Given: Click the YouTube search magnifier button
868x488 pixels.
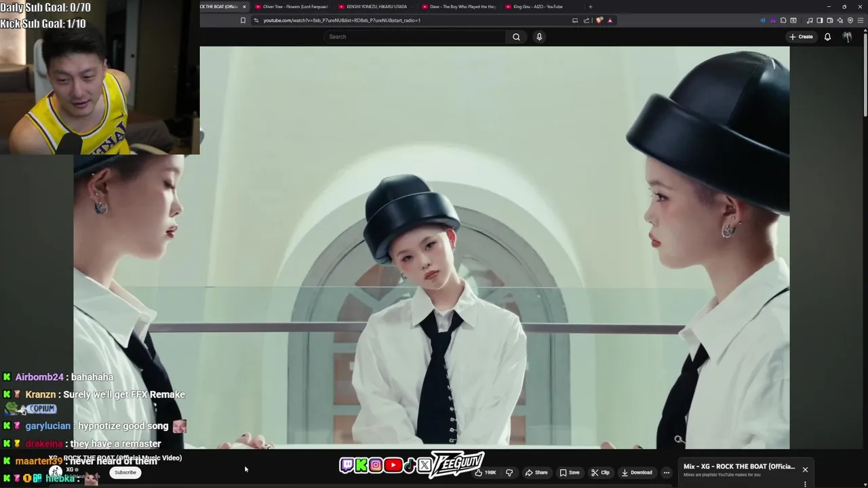Looking at the screenshot, I should 516,37.
